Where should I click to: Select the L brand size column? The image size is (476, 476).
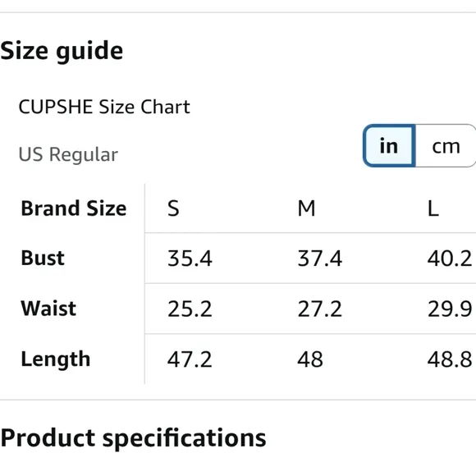tap(433, 208)
